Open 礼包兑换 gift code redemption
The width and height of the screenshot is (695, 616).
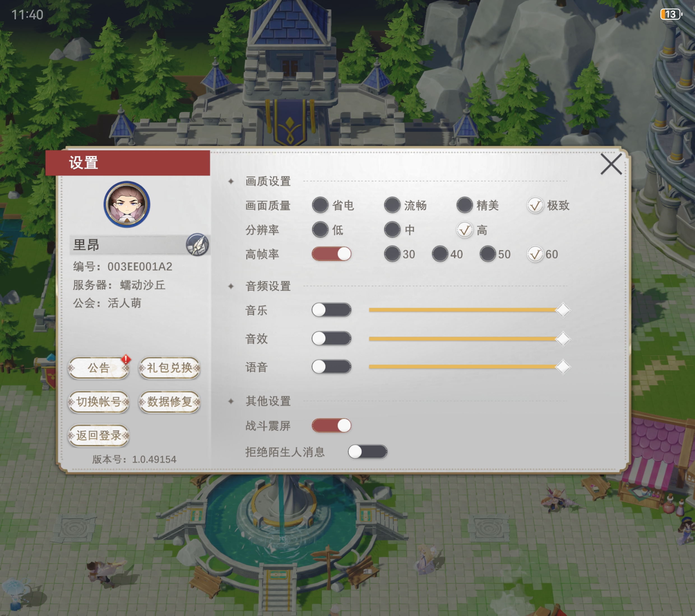pyautogui.click(x=169, y=368)
